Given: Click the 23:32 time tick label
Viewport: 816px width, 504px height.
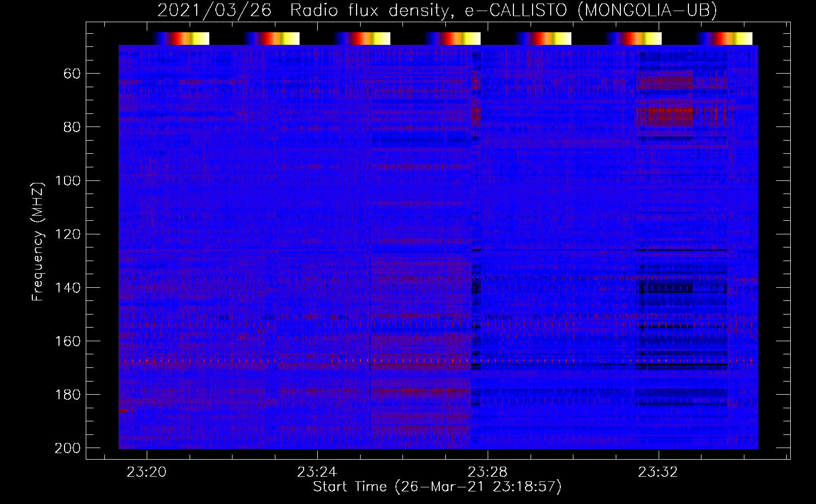Looking at the screenshot, I should pos(658,472).
